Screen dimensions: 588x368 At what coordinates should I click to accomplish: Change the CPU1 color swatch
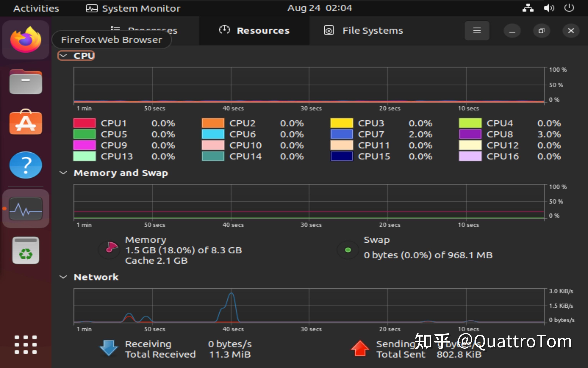[84, 123]
